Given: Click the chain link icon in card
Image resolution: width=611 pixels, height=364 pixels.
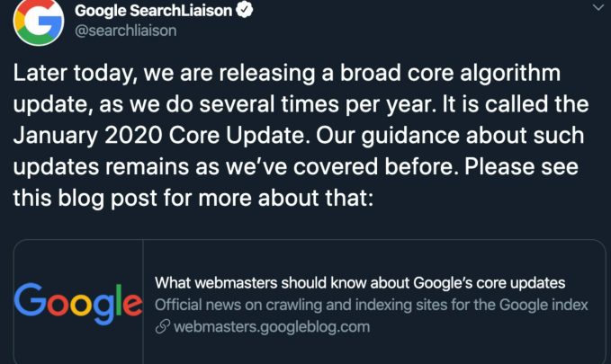Looking at the screenshot, I should pos(162,327).
